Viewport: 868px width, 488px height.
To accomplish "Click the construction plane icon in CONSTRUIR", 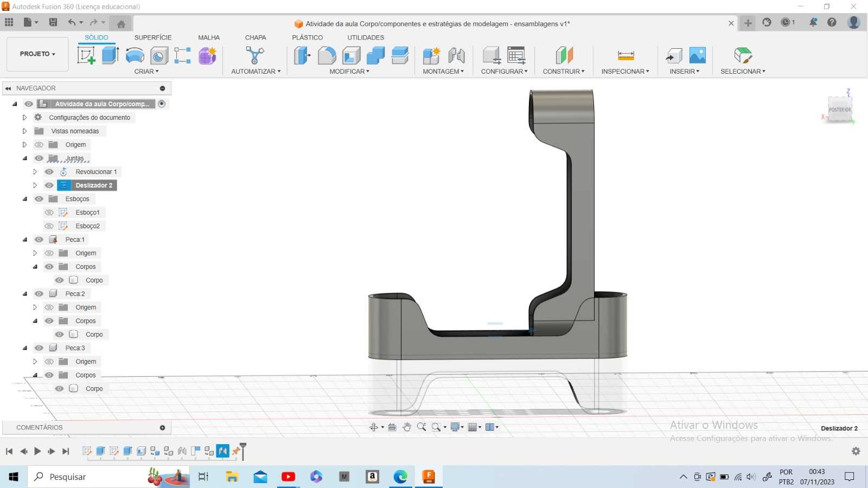I will (564, 55).
